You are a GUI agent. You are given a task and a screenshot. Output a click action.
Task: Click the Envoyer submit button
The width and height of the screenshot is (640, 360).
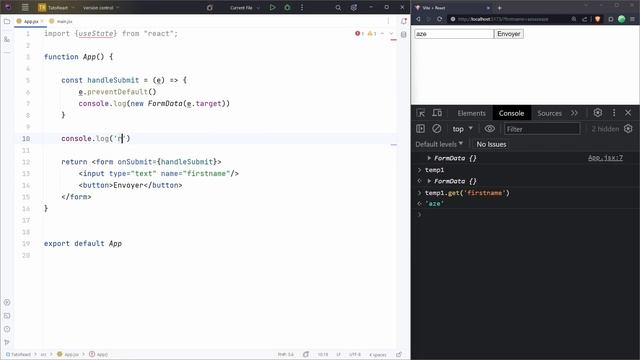509,34
